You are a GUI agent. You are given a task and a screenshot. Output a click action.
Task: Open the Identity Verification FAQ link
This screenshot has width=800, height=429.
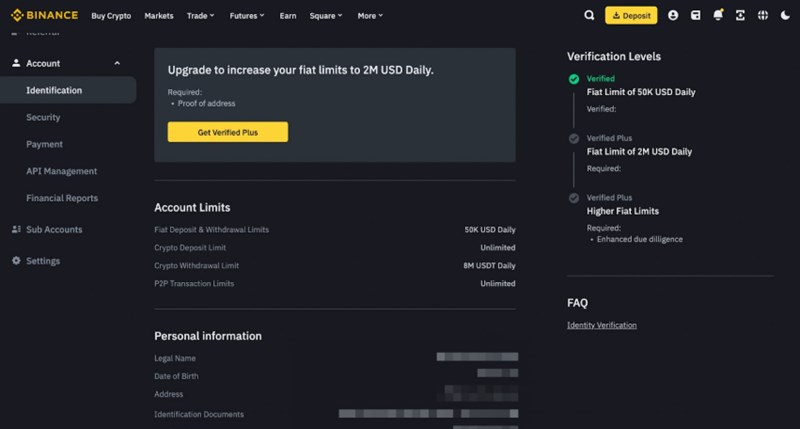[x=602, y=325]
